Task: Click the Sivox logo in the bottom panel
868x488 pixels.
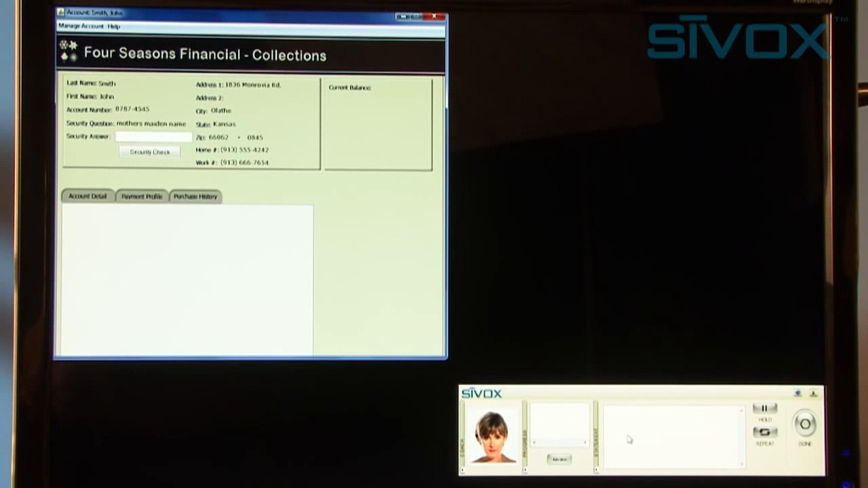Action: coord(481,394)
